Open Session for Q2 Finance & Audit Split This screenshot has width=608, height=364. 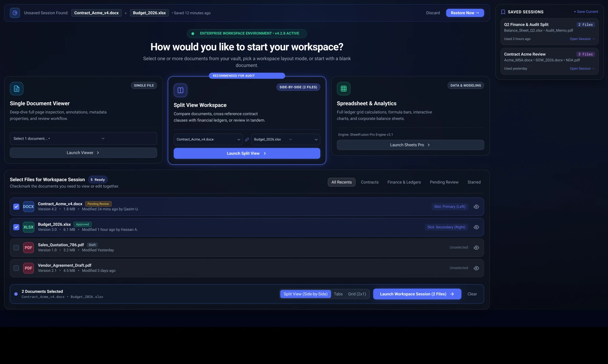pyautogui.click(x=582, y=39)
